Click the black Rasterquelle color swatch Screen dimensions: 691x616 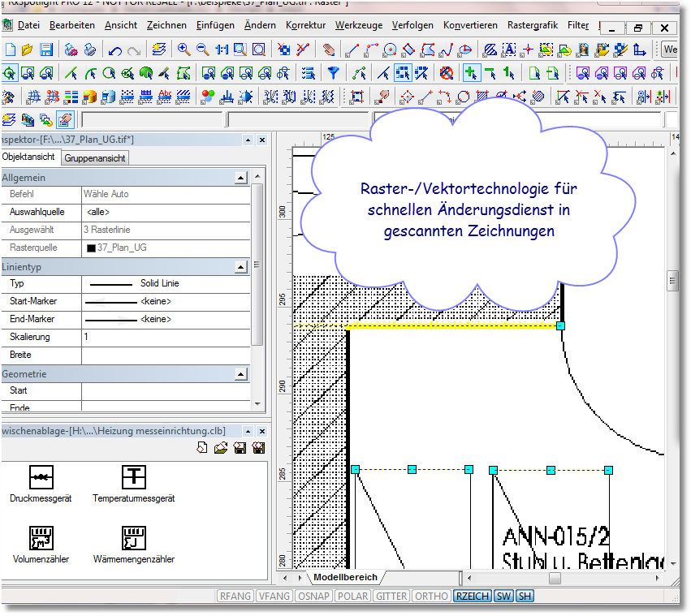coord(91,248)
